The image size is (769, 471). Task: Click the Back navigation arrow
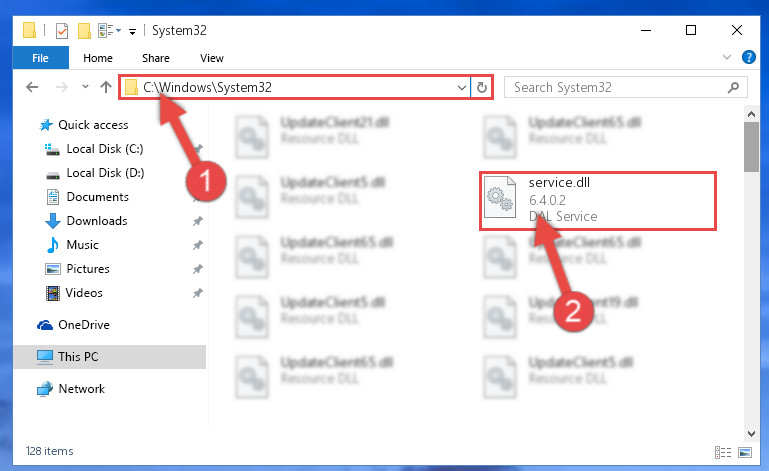32,87
